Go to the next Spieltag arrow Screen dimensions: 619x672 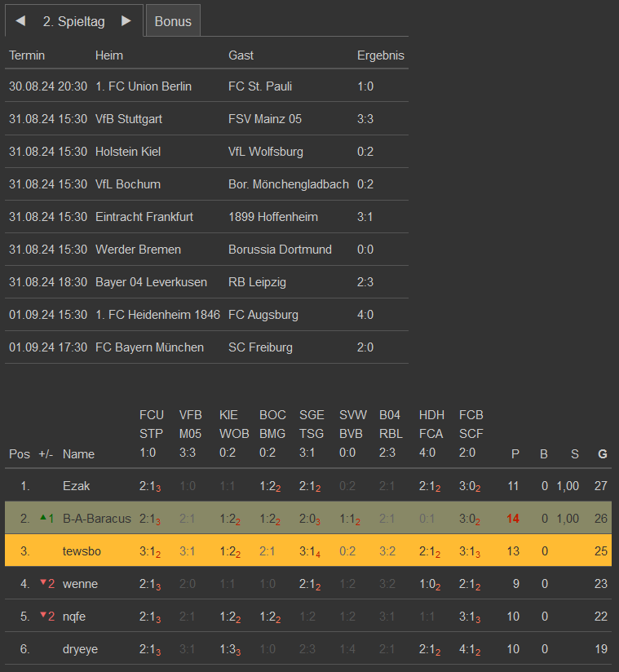tap(126, 21)
